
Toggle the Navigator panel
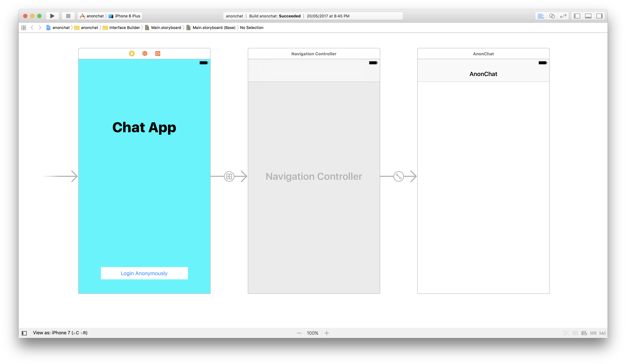(x=577, y=16)
